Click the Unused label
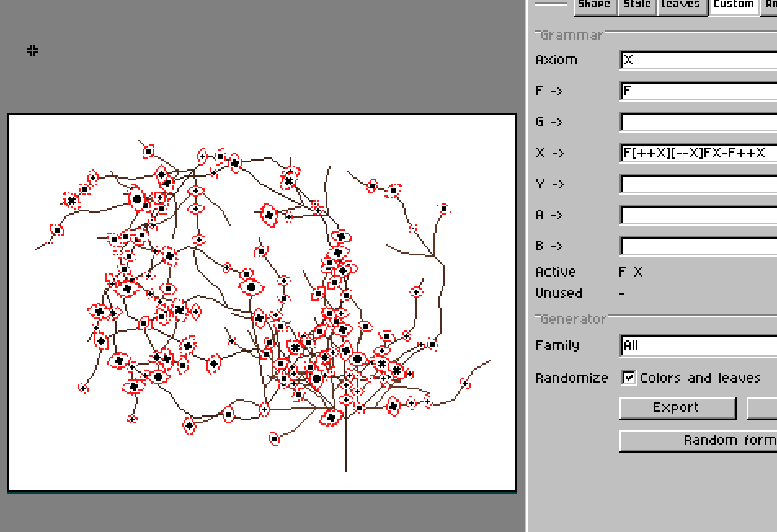This screenshot has width=777, height=532. (558, 293)
